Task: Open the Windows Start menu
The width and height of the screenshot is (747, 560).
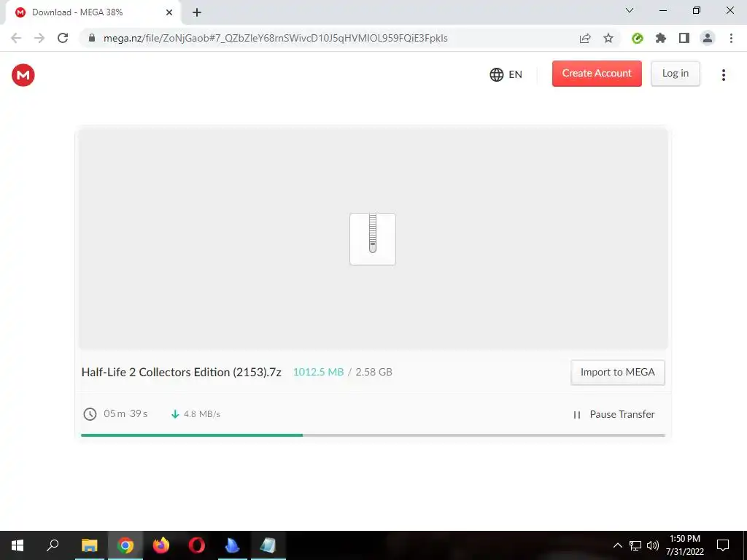Action: (x=18, y=545)
